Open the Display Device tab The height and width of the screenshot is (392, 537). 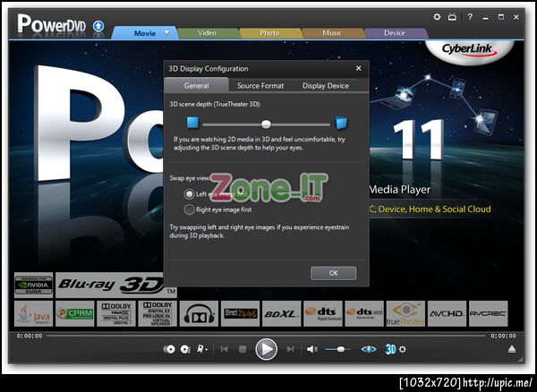click(326, 86)
